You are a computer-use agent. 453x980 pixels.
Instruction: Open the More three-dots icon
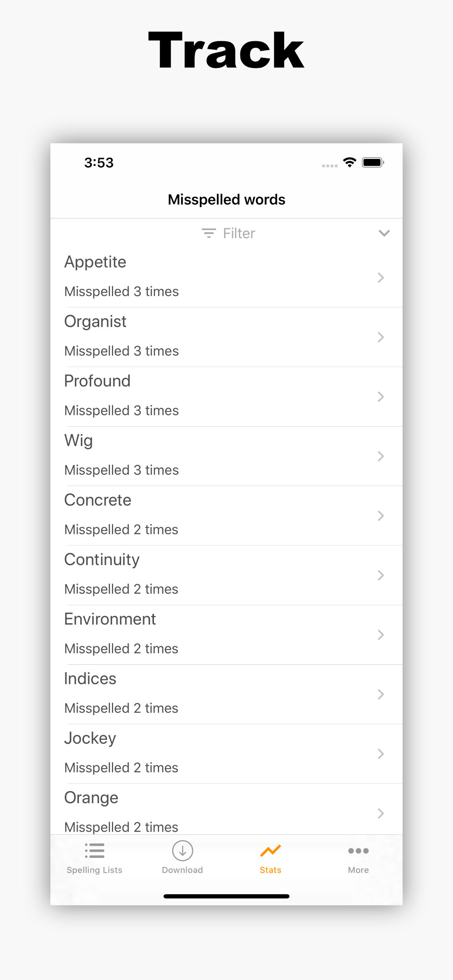pyautogui.click(x=358, y=851)
